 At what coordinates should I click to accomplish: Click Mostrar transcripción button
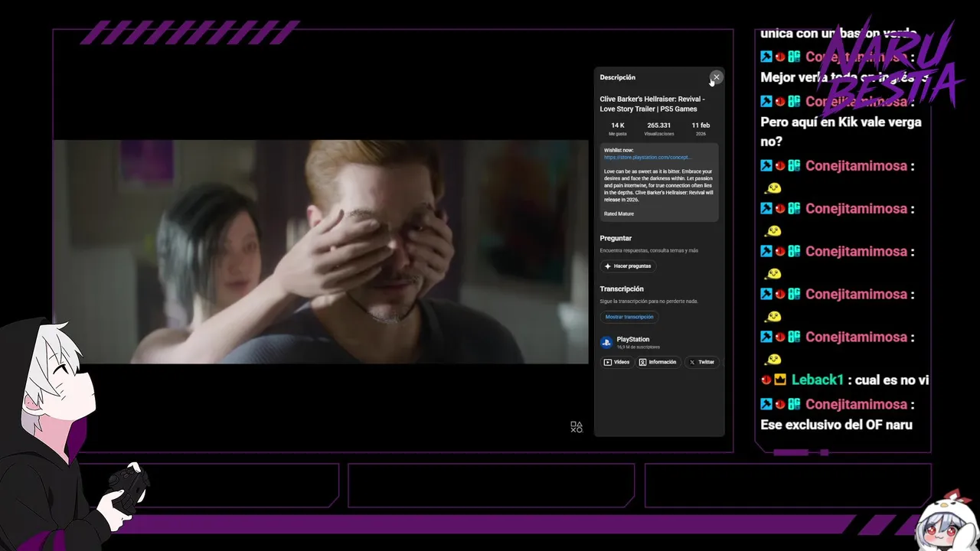629,317
